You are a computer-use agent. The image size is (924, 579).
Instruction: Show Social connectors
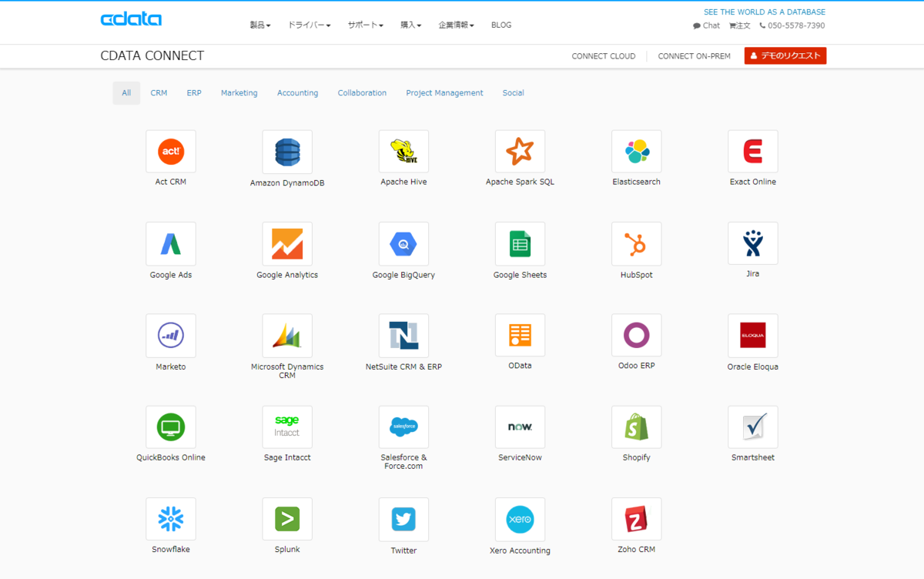(513, 93)
